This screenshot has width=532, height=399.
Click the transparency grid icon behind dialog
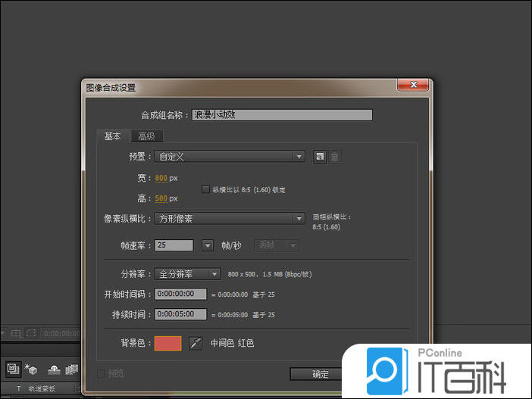(31, 334)
